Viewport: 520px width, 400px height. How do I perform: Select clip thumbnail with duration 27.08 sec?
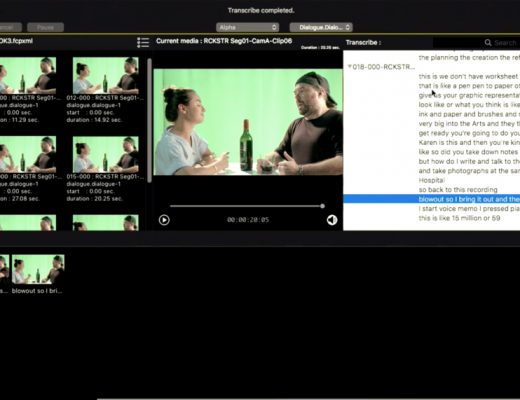point(28,154)
